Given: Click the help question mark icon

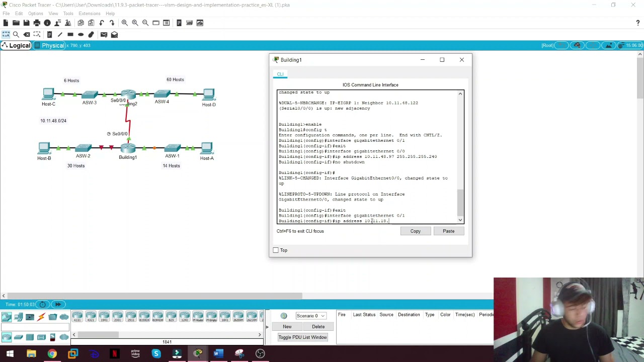Looking at the screenshot, I should [638, 23].
